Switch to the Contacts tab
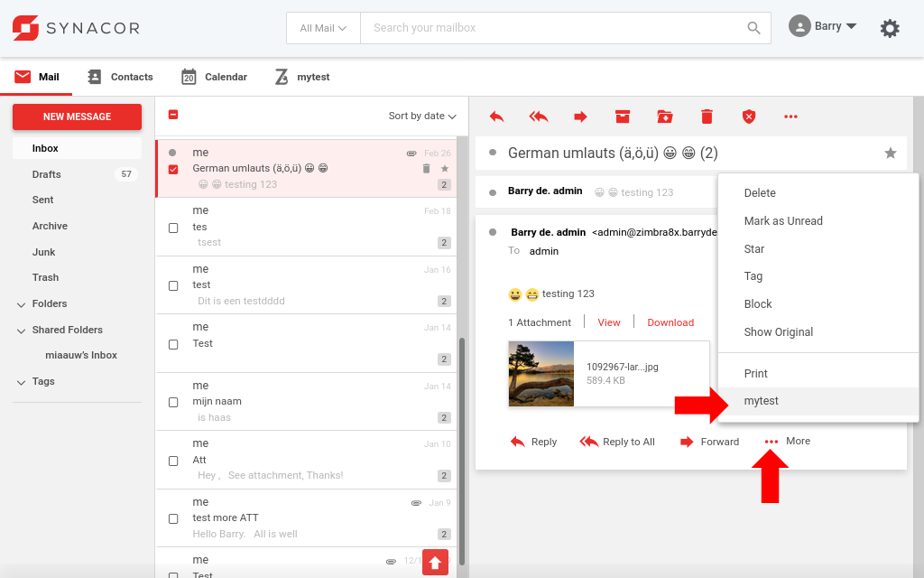This screenshot has width=924, height=578. coord(120,77)
